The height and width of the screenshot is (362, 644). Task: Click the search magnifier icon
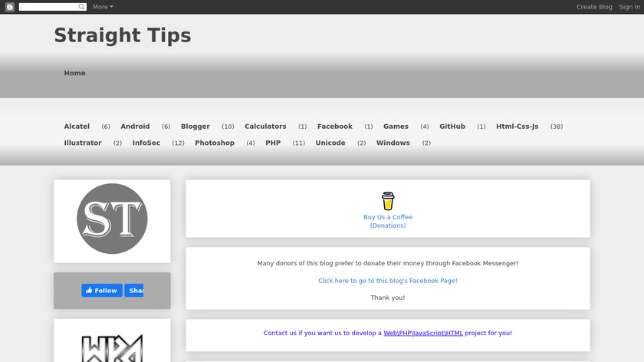[82, 7]
